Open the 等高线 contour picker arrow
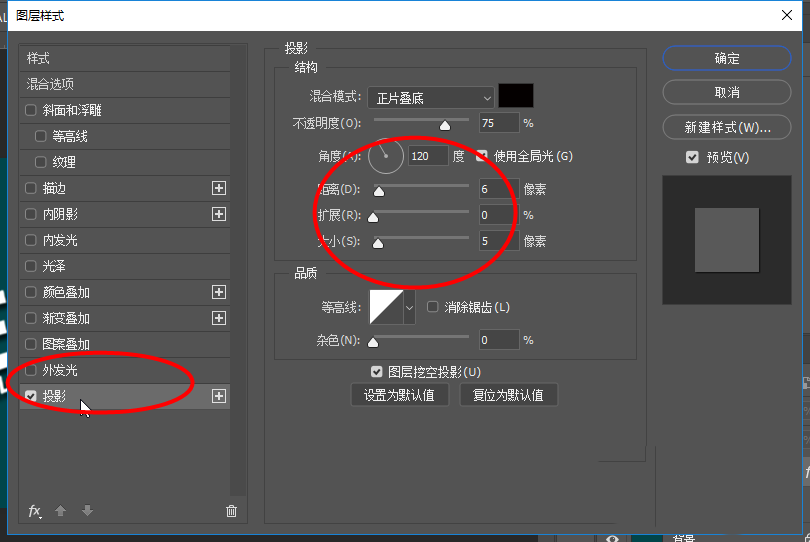The image size is (810, 542). (x=409, y=307)
